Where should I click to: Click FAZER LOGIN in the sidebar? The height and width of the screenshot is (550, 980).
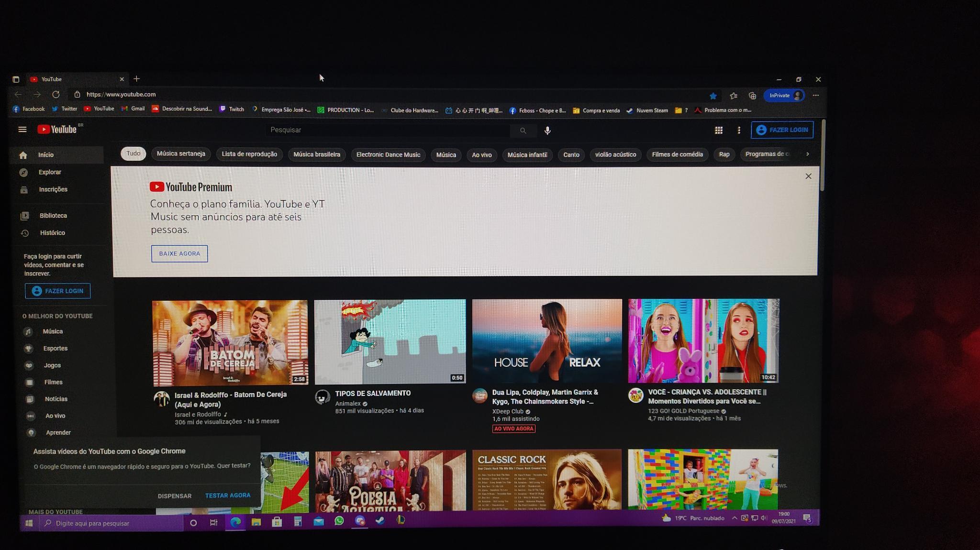tap(57, 291)
